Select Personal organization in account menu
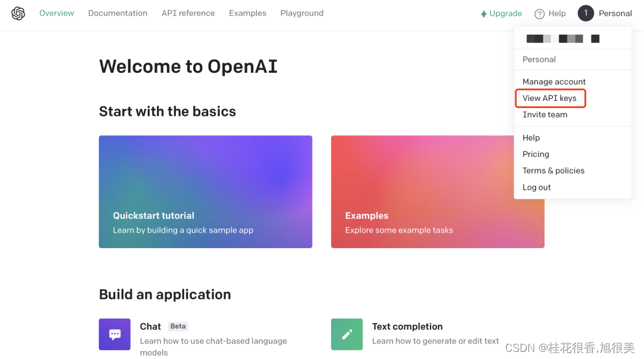Screen dimensions: 644x359 (539, 60)
